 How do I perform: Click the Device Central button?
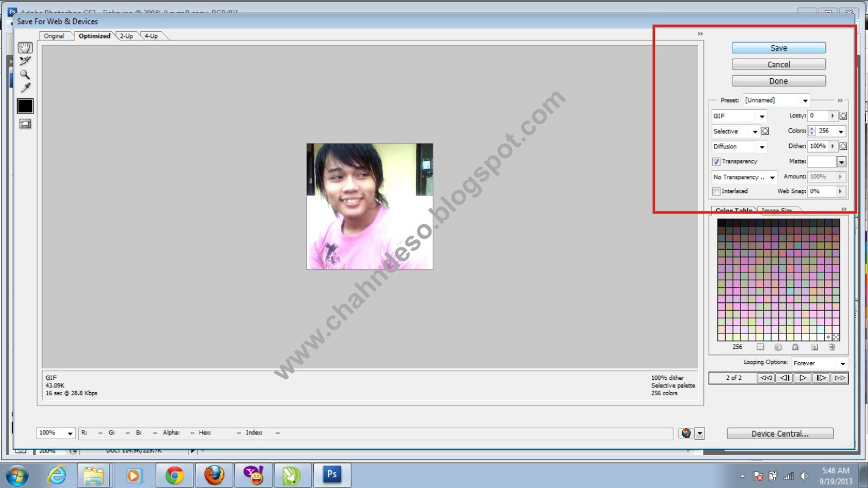(780, 434)
